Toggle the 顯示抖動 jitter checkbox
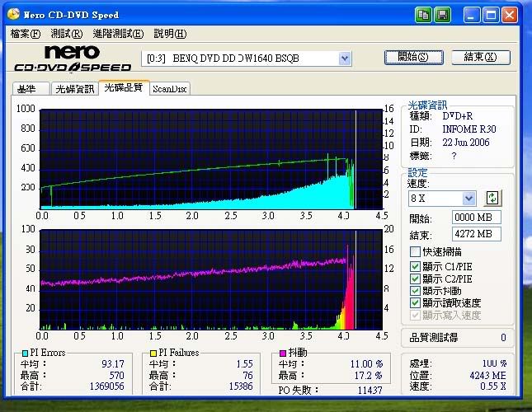The image size is (532, 412). point(416,291)
